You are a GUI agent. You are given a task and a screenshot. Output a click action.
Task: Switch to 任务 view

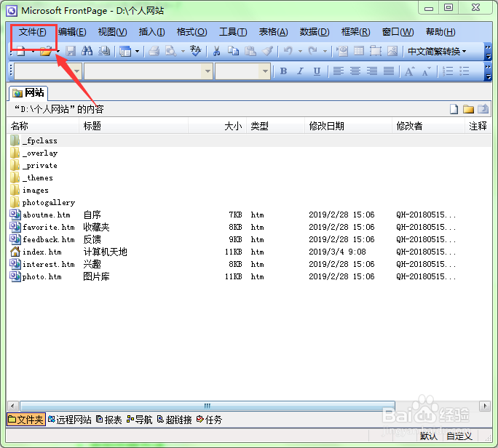pos(209,420)
